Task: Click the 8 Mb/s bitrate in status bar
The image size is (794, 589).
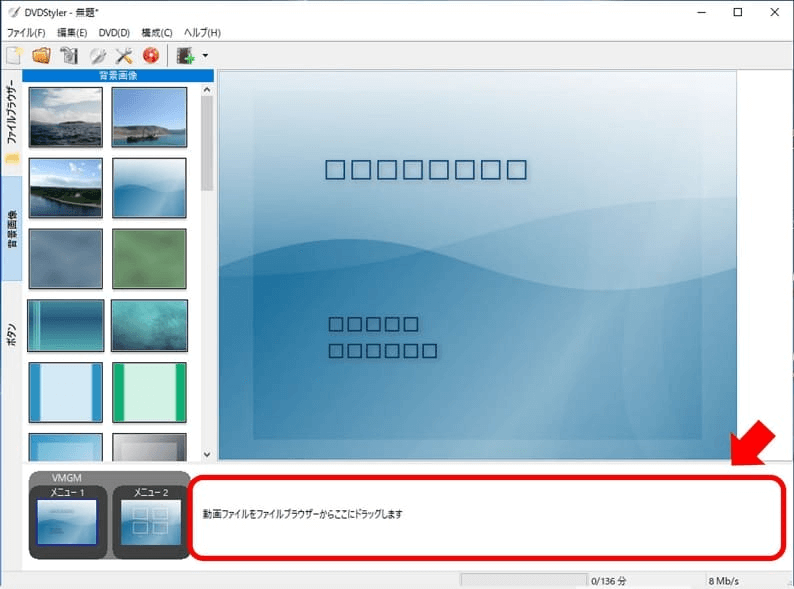Action: click(725, 580)
